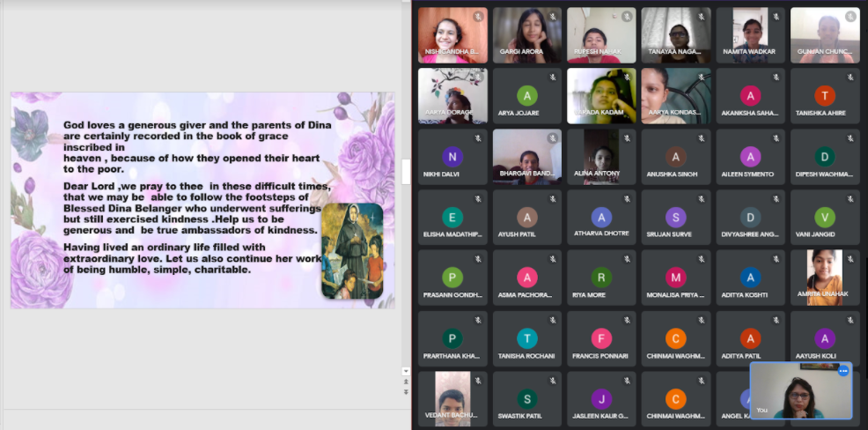Viewport: 868px width, 430px height.
Task: Click muted mic icon on Aayush Koli's tile
Action: tap(850, 320)
